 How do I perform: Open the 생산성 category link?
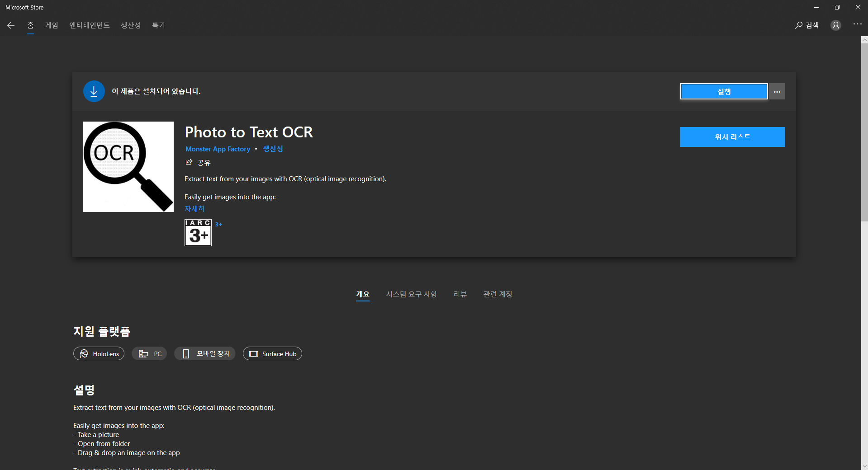pos(273,149)
